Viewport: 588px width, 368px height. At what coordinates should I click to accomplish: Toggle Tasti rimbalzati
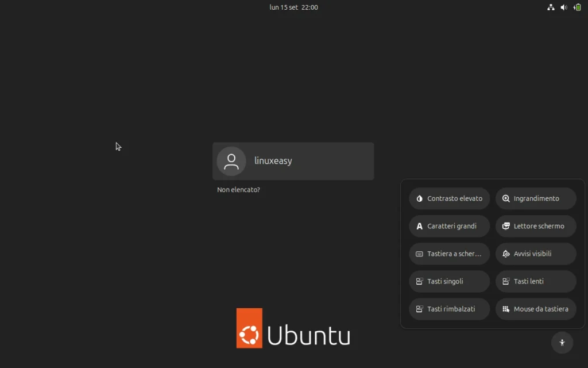point(449,309)
